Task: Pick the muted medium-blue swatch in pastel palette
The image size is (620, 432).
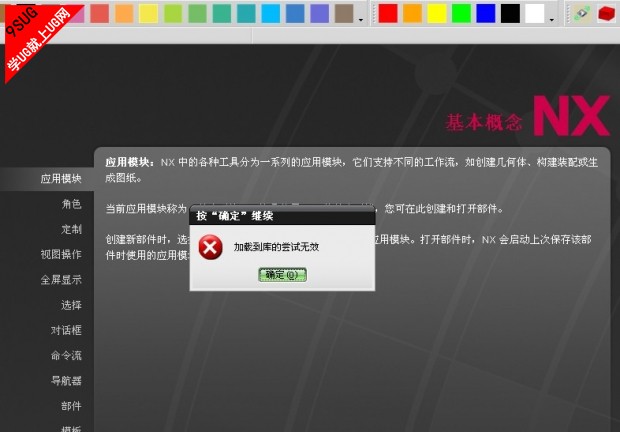Action: (x=295, y=13)
